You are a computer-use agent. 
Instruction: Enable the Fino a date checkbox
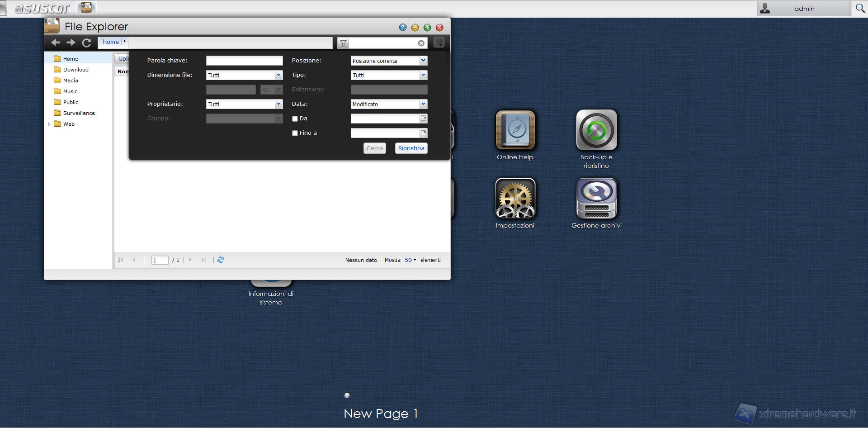pyautogui.click(x=295, y=133)
